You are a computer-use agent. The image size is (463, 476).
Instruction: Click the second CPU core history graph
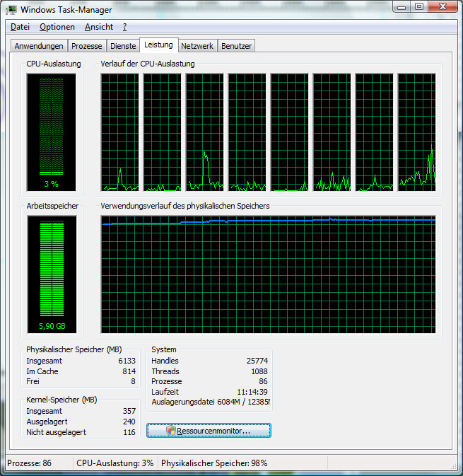point(163,132)
